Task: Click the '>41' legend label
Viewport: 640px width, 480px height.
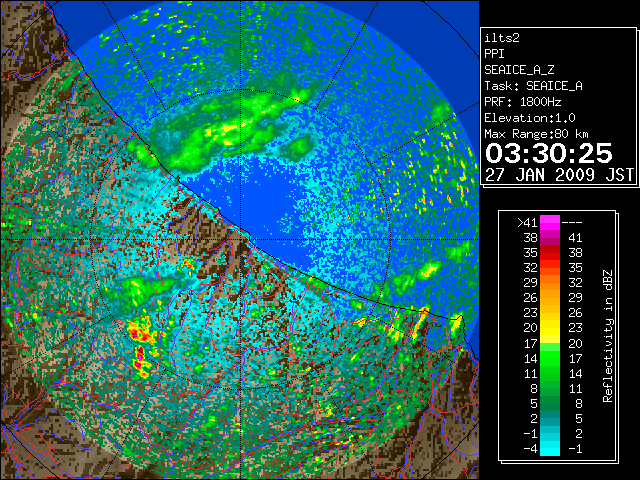Action: 527,222
